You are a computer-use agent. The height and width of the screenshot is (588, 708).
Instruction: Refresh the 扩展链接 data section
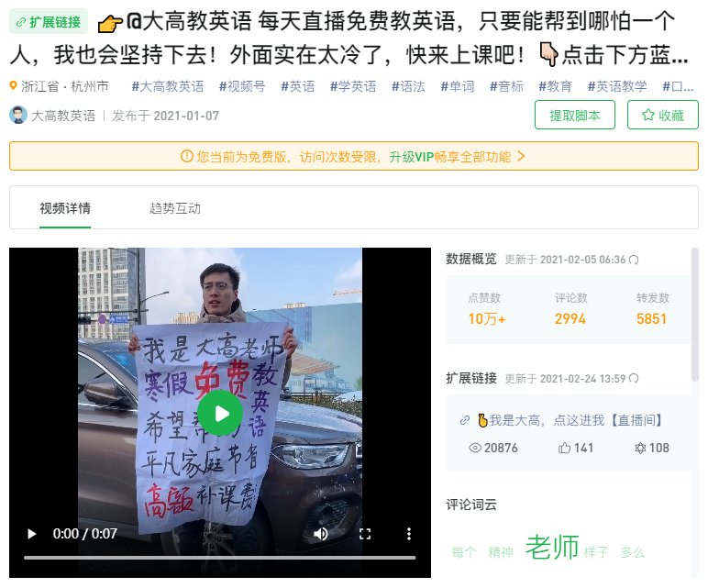click(634, 379)
